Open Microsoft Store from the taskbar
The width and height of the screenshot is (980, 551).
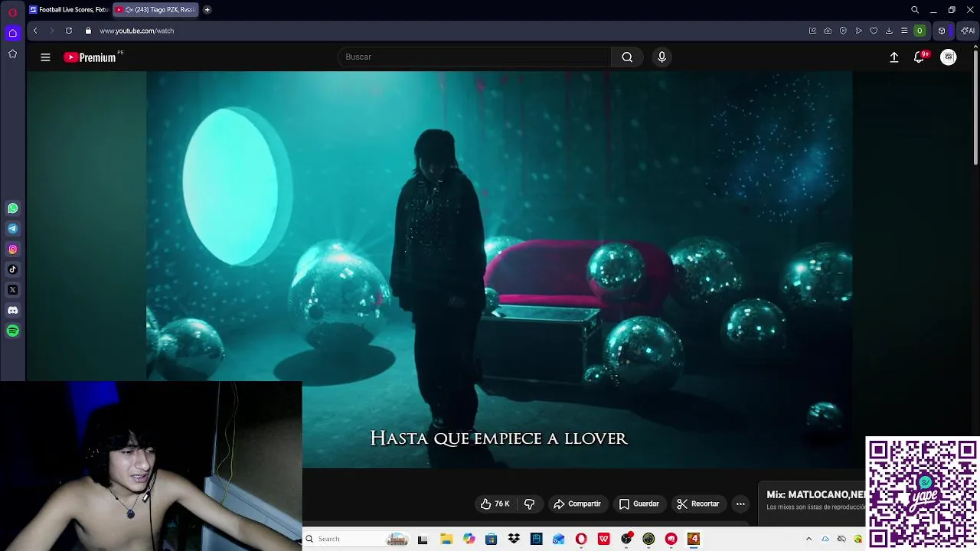(492, 539)
